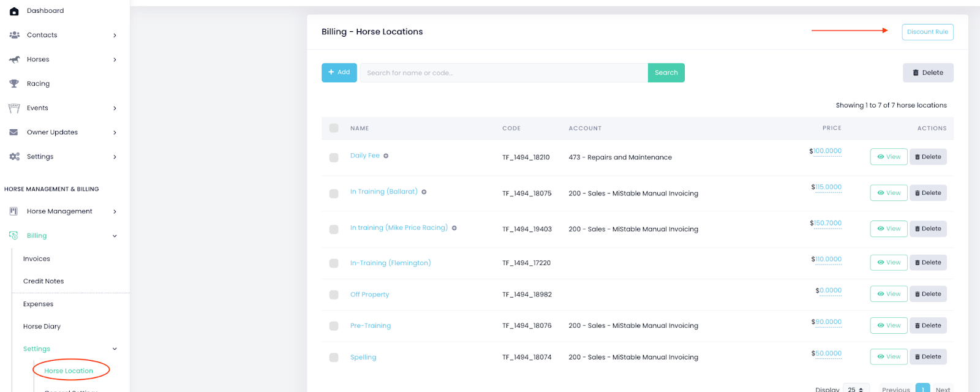Open the Discount Rule button
Viewport: 980px width, 392px height.
[x=927, y=32]
